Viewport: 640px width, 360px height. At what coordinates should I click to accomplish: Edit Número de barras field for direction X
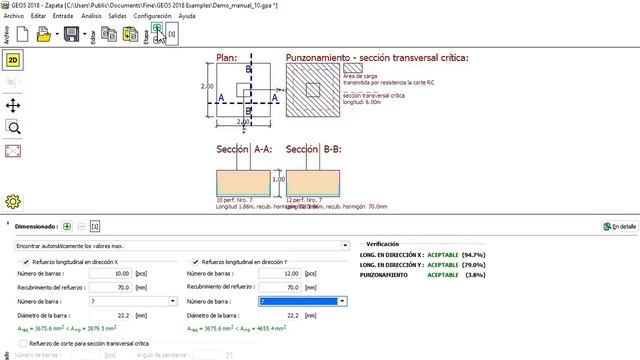pyautogui.click(x=110, y=273)
